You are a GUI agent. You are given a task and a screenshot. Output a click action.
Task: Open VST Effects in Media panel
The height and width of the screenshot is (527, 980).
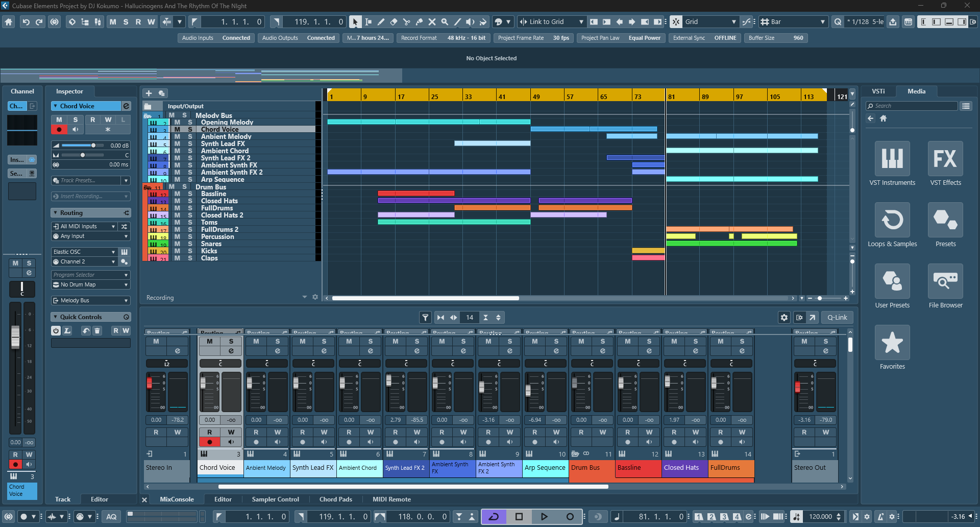[945, 164]
